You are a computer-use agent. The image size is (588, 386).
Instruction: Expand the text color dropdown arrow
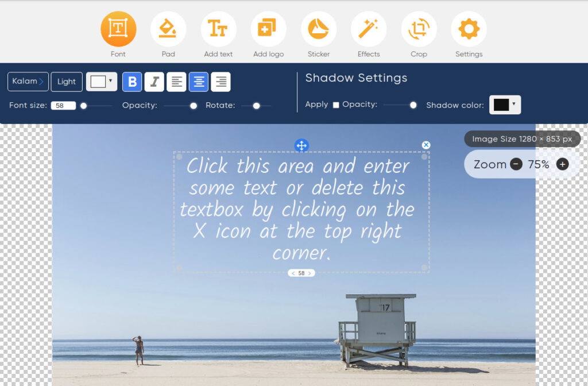tap(110, 82)
